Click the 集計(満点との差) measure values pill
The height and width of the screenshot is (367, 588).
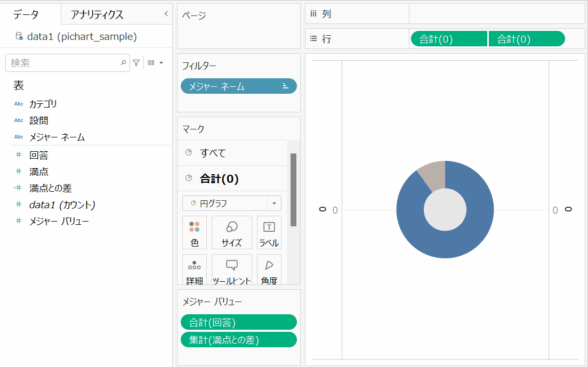pos(238,340)
